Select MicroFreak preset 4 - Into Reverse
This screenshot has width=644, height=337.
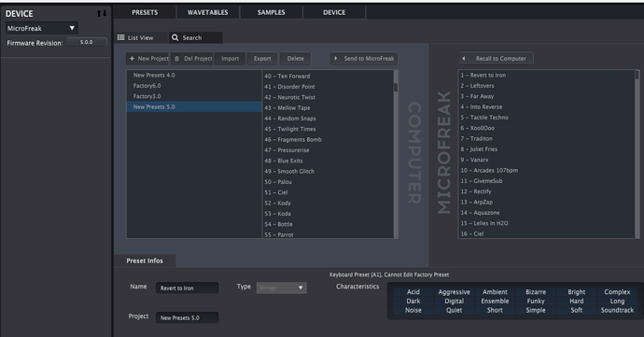coord(546,106)
